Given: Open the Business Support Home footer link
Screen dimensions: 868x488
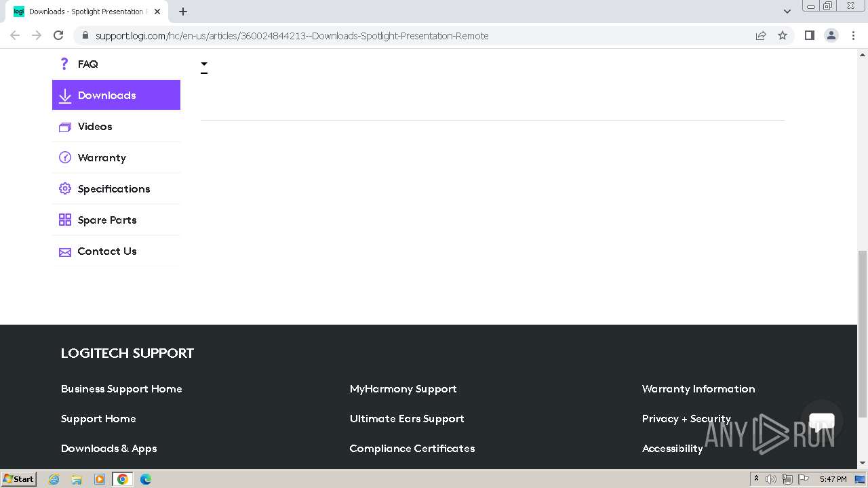Looking at the screenshot, I should 121,389.
